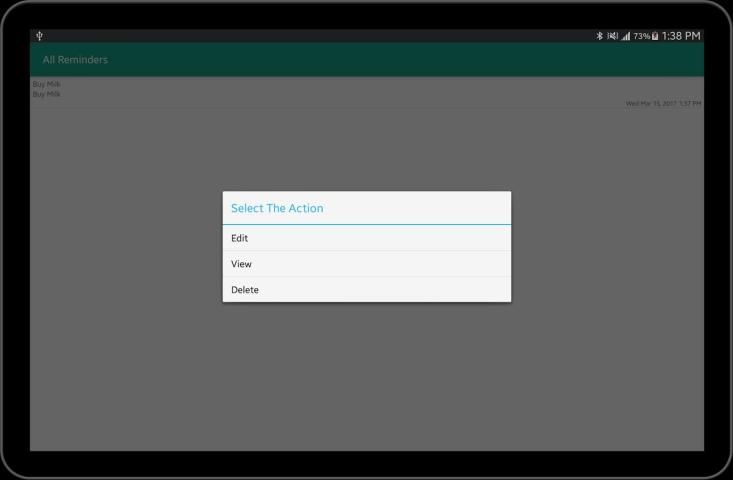Tap the vibrate/mute sound icon
Screen dimensions: 733x480
coord(611,36)
